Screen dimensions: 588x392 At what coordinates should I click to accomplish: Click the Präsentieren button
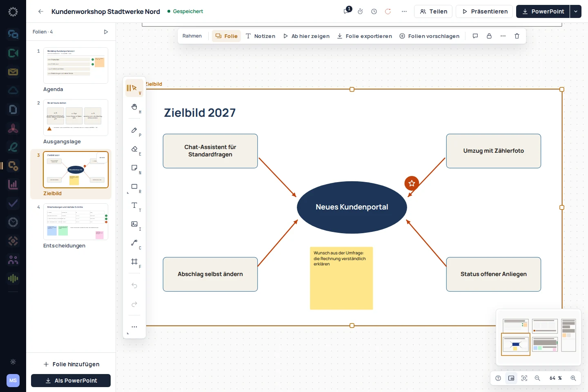pos(484,11)
